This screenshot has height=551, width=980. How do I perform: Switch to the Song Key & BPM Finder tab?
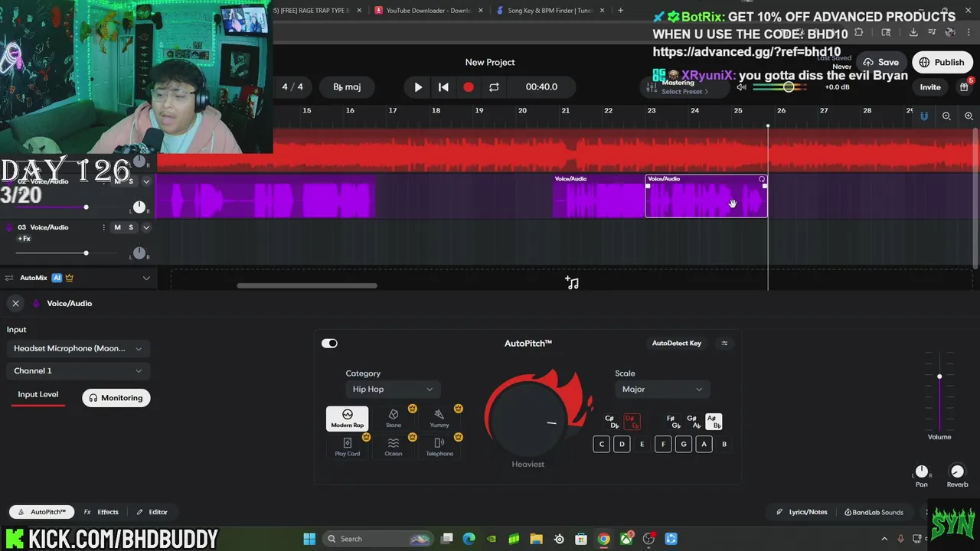(x=550, y=10)
